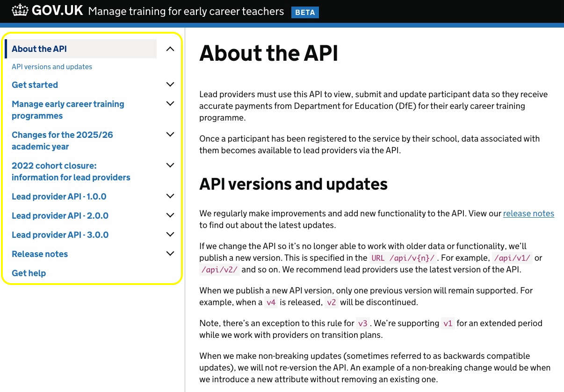Open the Get help sidebar link

29,273
